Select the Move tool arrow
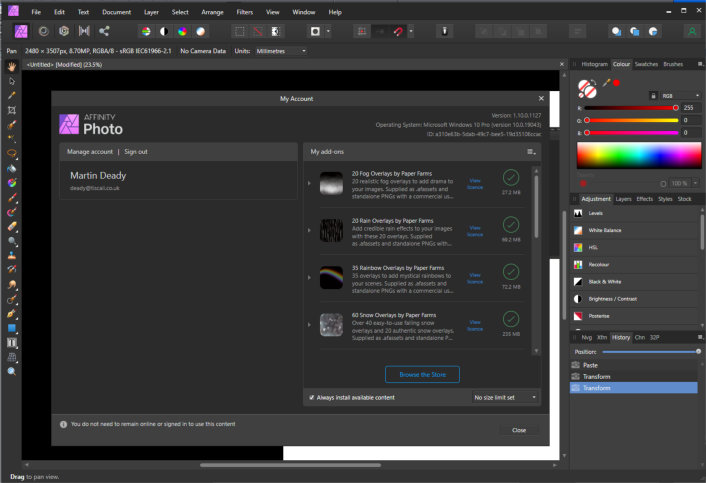 (12, 81)
